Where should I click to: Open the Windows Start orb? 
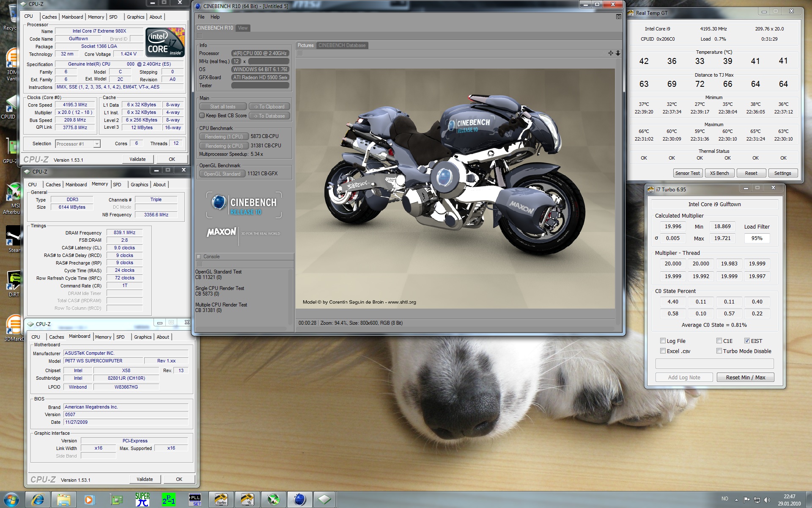point(11,500)
